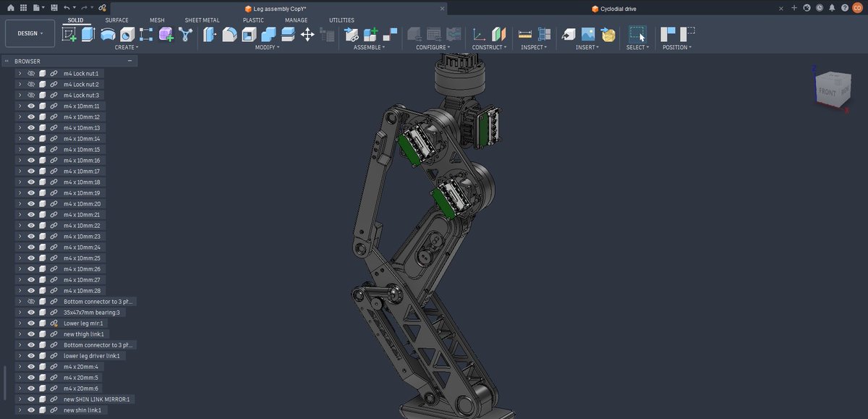868x419 pixels.
Task: Show the hidden m4 Lock nut:3
Action: 31,96
